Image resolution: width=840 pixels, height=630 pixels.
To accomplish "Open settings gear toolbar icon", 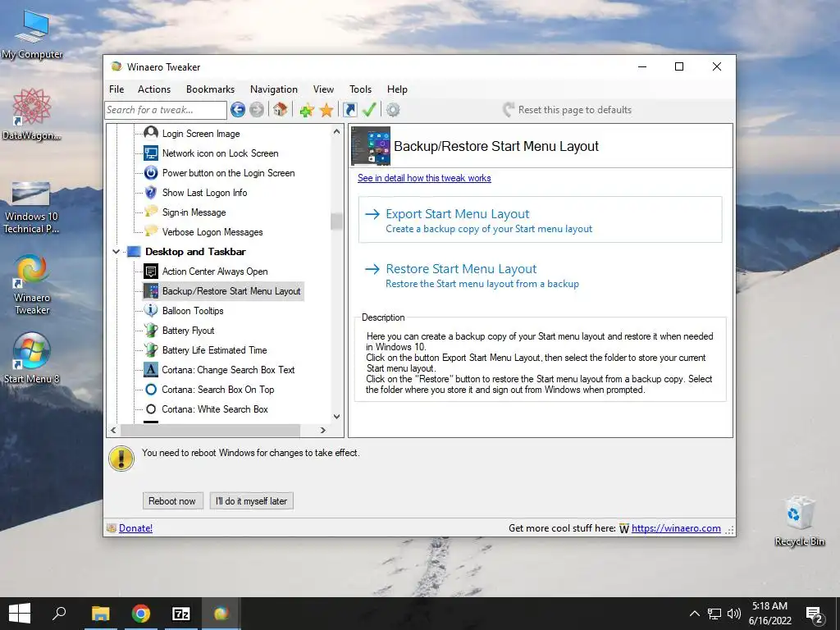I will click(x=393, y=110).
